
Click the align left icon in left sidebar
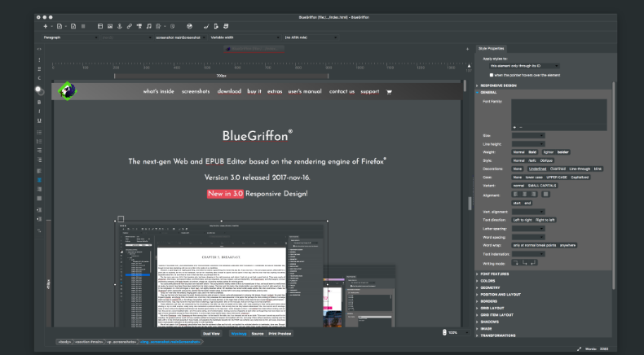(39, 171)
